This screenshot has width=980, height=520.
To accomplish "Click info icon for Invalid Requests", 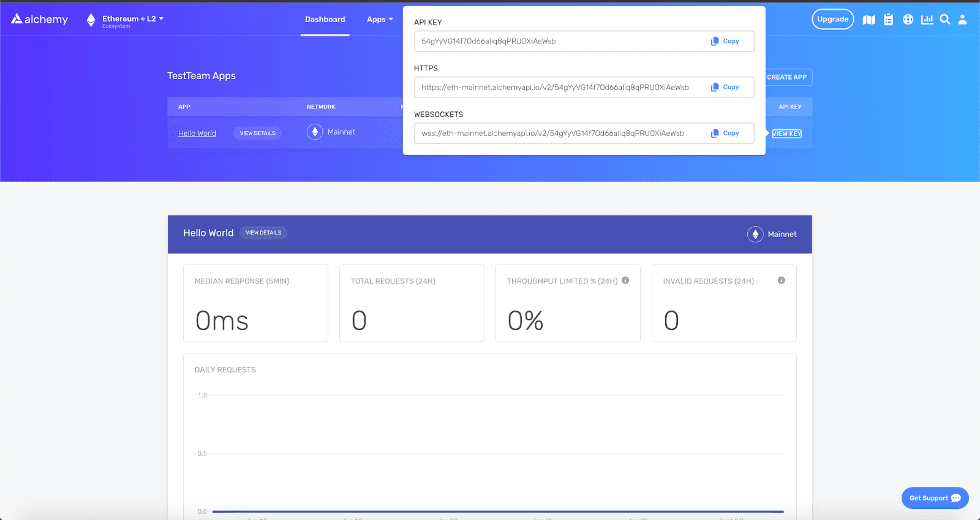I will tap(782, 281).
